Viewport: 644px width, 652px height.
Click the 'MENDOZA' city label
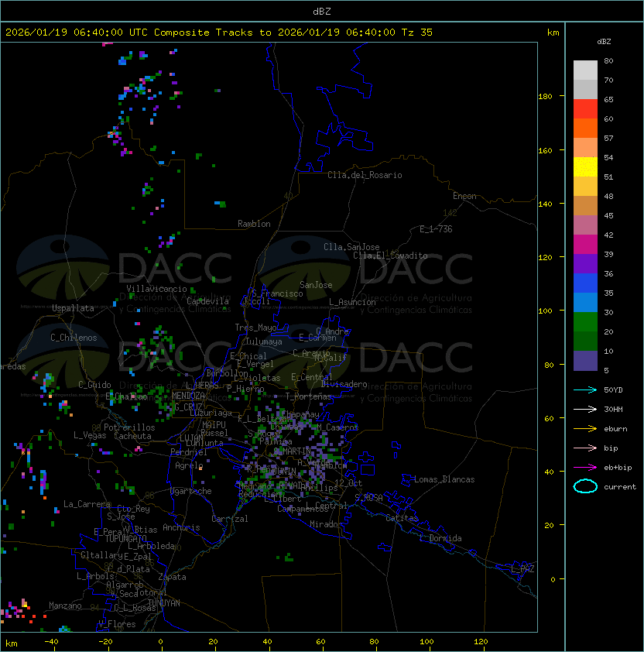coord(188,396)
